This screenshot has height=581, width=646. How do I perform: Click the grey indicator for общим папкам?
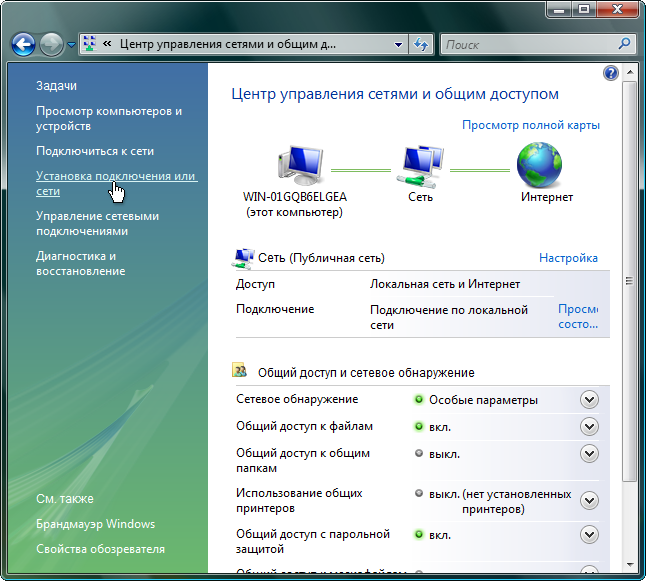point(419,453)
